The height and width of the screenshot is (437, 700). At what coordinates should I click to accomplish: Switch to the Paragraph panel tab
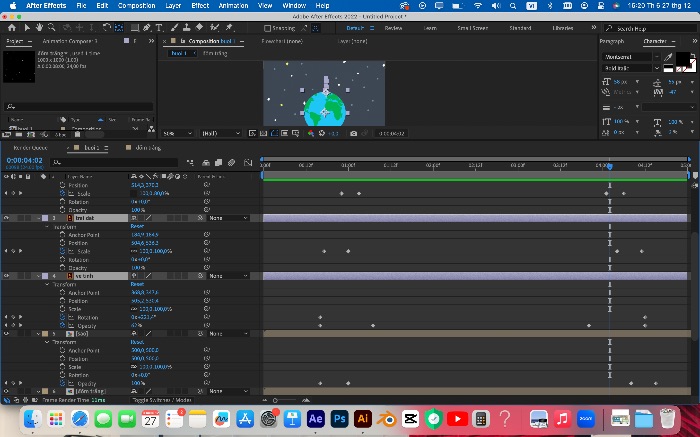612,41
